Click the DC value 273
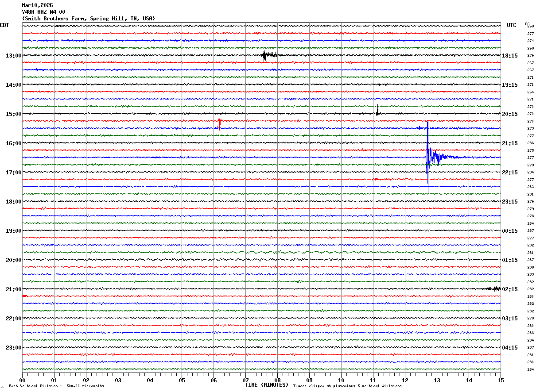Viewport: 536px width, 392px height. (x=530, y=128)
